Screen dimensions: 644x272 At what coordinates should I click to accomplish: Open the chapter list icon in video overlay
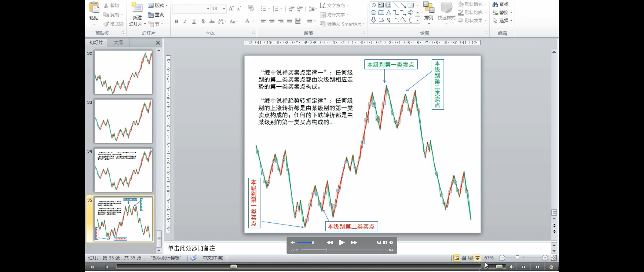[385, 243]
